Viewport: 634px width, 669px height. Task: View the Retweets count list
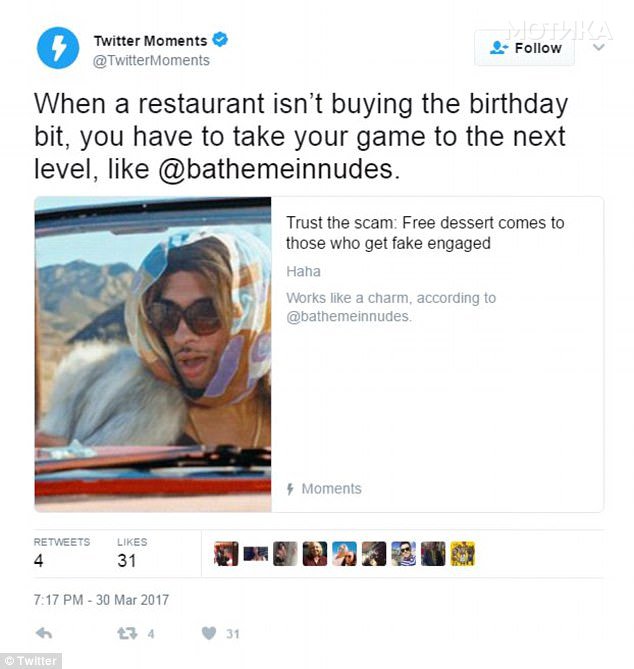pyautogui.click(x=62, y=553)
